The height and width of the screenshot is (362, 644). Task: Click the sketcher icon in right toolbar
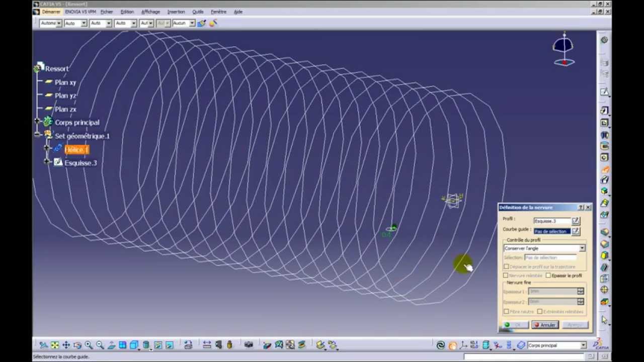pyautogui.click(x=604, y=92)
